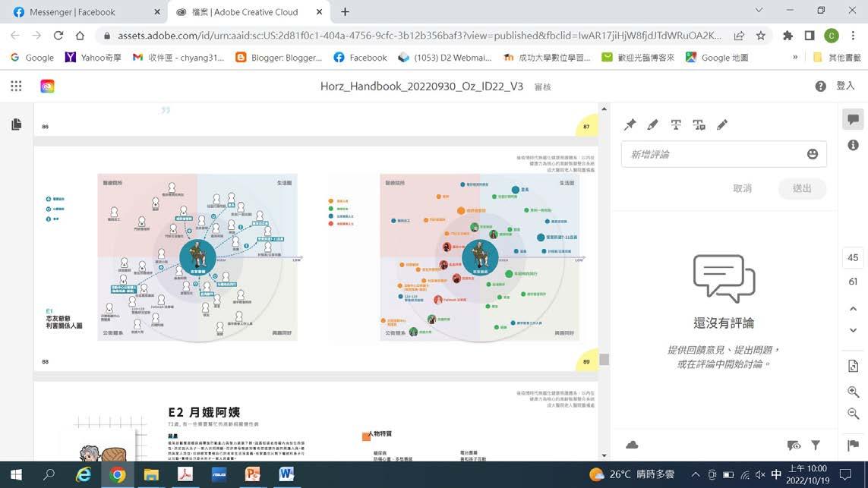Click the left stakeholder map diagram
The height and width of the screenshot is (488, 868).
[x=197, y=257]
